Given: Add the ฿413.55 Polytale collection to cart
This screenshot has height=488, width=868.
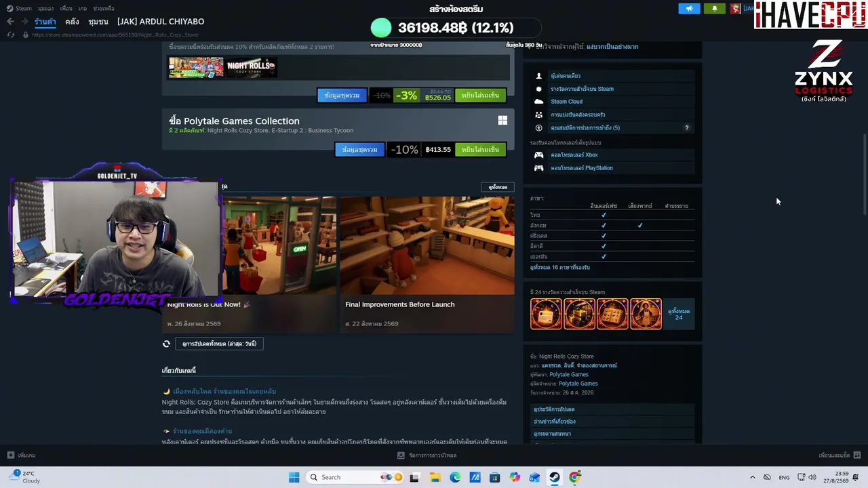Looking at the screenshot, I should (480, 150).
